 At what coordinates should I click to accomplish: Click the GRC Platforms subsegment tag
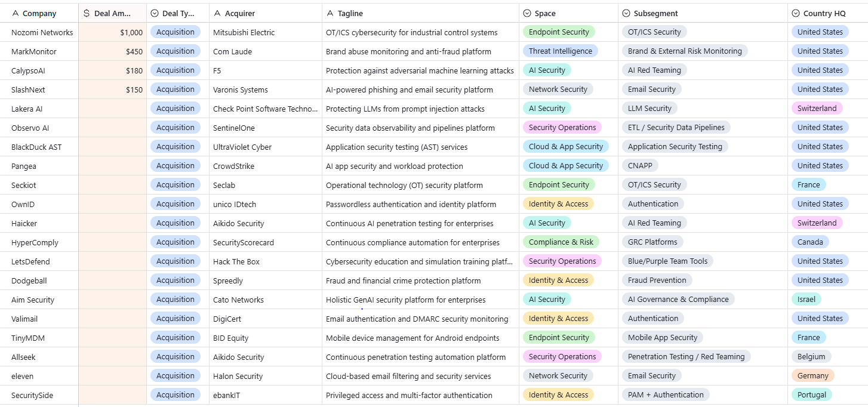click(652, 242)
